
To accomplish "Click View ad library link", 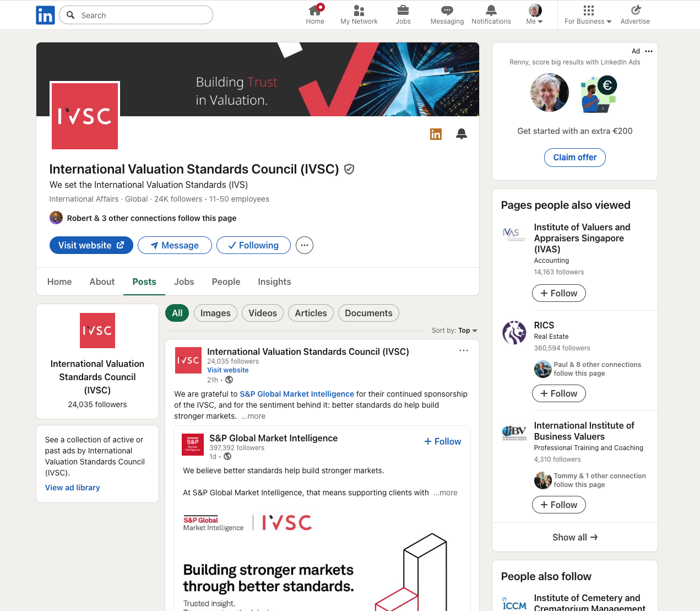I will coord(73,488).
